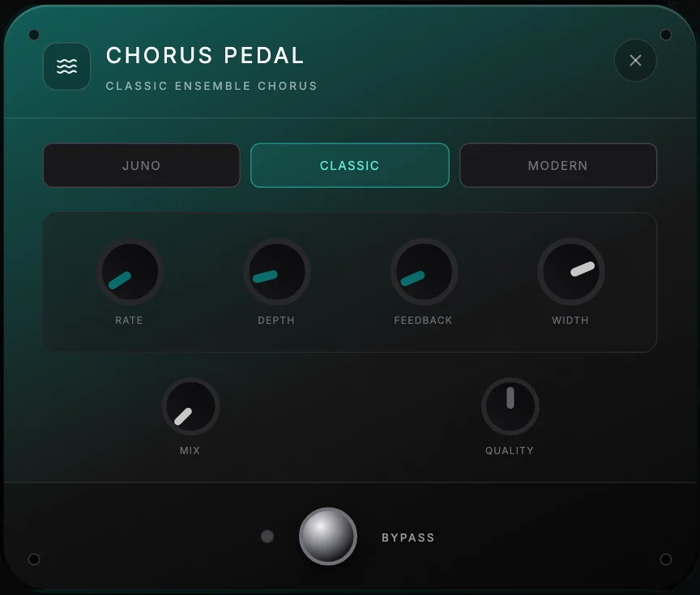700x595 pixels.
Task: Toggle the bypass footswitch
Action: click(328, 536)
